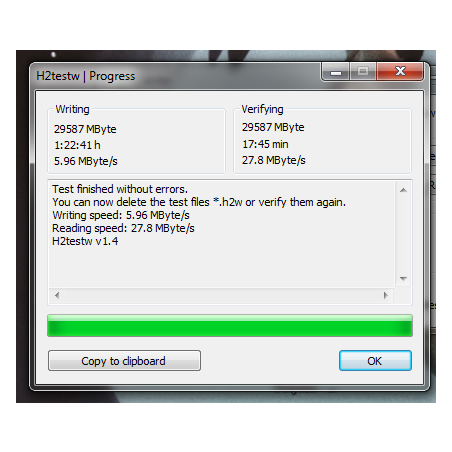The image size is (452, 452).
Task: Click the Verifying group's 17:45 min duration
Action: coord(265,144)
